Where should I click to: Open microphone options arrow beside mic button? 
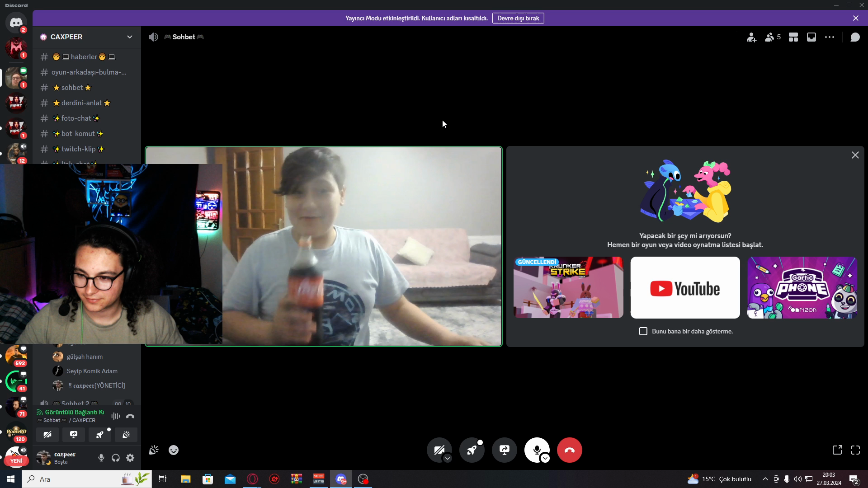[x=545, y=458]
